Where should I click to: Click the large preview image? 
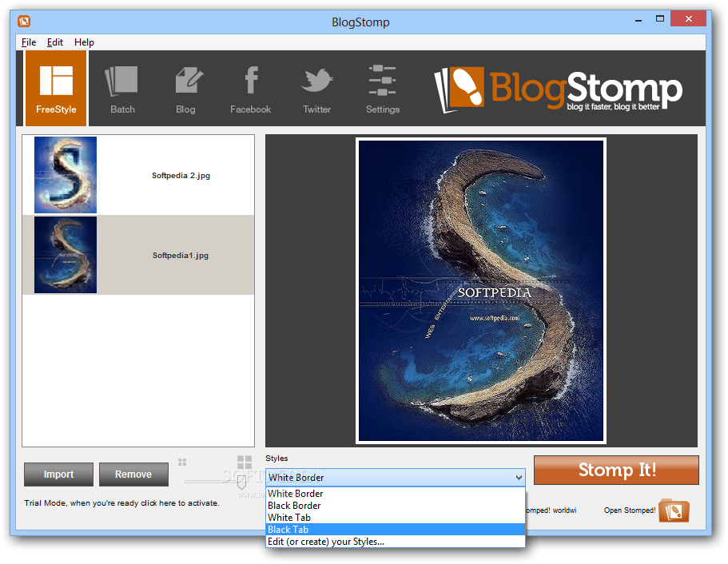[481, 291]
